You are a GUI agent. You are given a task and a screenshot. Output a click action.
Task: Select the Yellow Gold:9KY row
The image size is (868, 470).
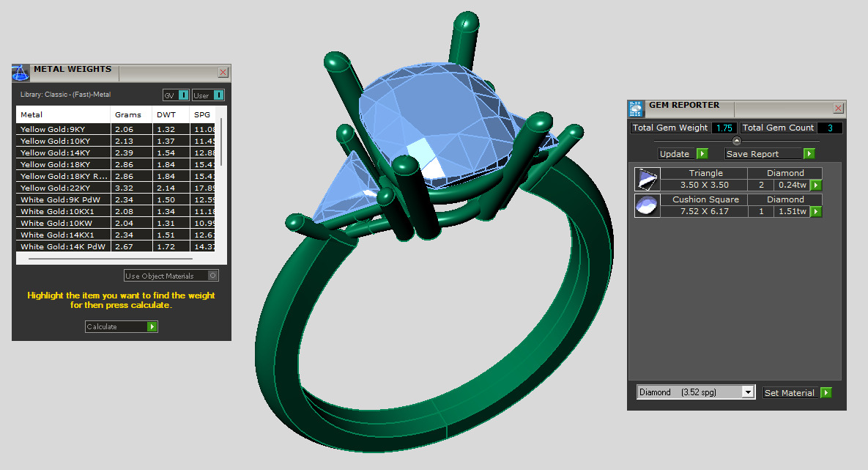tap(116, 129)
